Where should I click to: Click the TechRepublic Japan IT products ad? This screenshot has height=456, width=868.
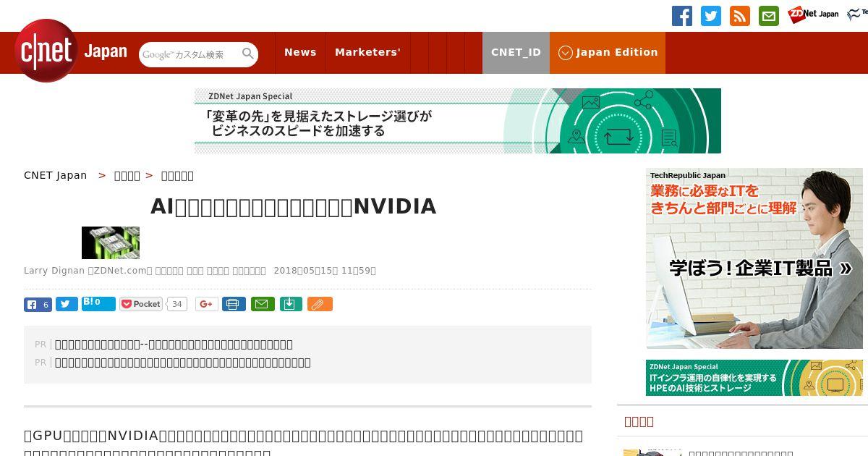pos(754,258)
